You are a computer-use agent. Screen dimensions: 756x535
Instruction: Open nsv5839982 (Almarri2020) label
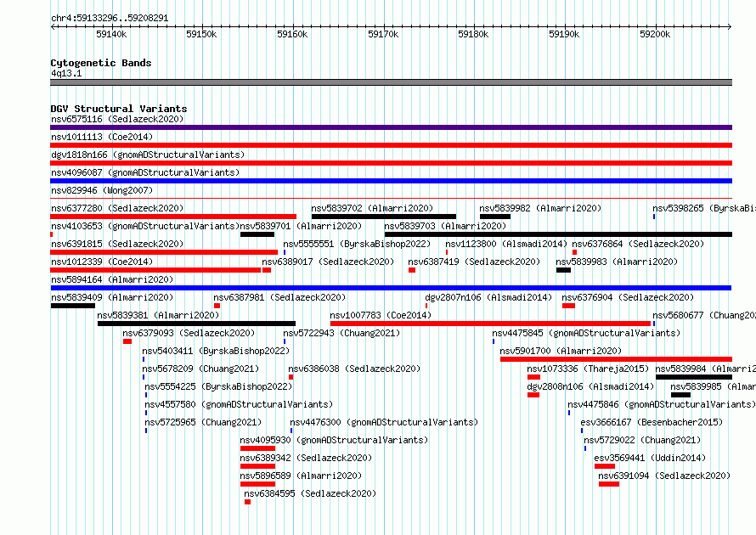click(x=540, y=208)
